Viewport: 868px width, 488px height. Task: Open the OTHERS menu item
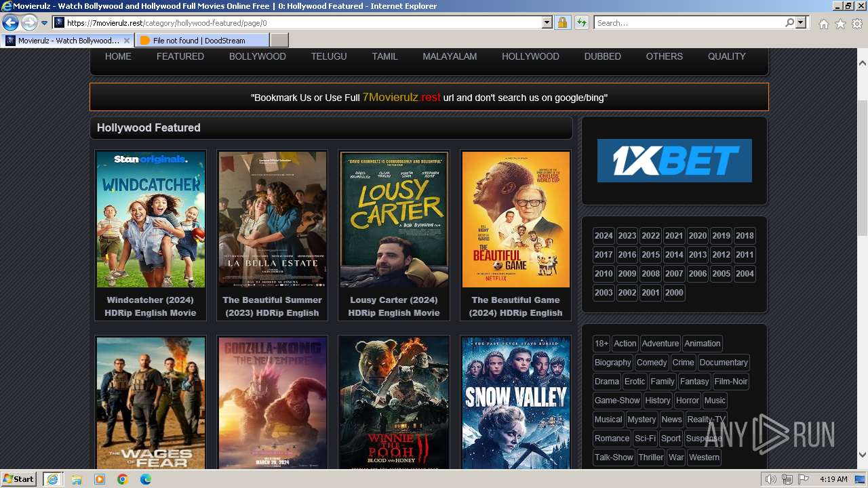pyautogui.click(x=665, y=56)
